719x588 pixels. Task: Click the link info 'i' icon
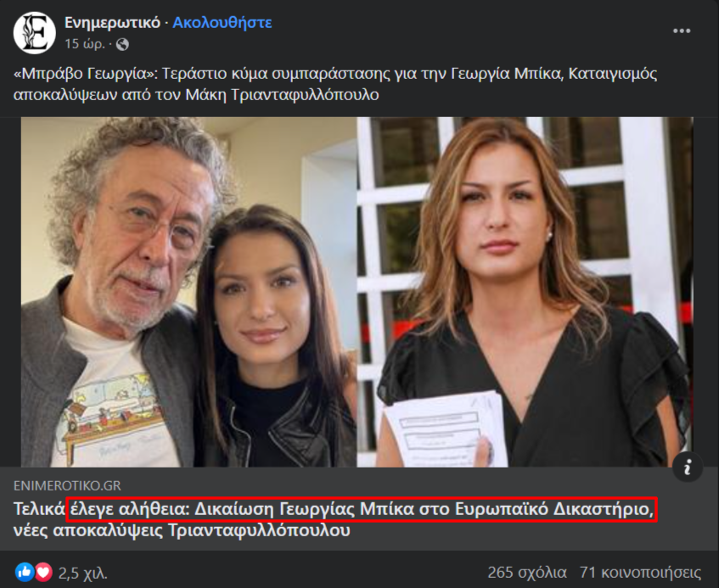pyautogui.click(x=688, y=468)
